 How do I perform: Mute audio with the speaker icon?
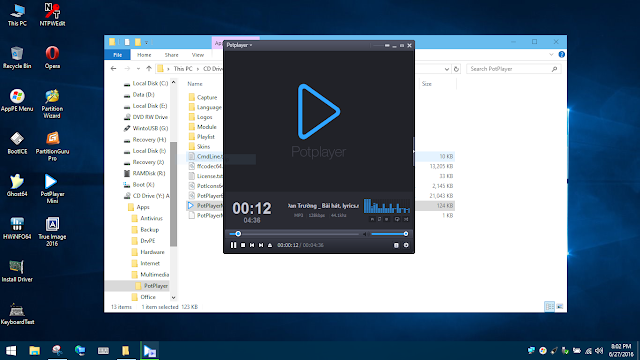364,234
